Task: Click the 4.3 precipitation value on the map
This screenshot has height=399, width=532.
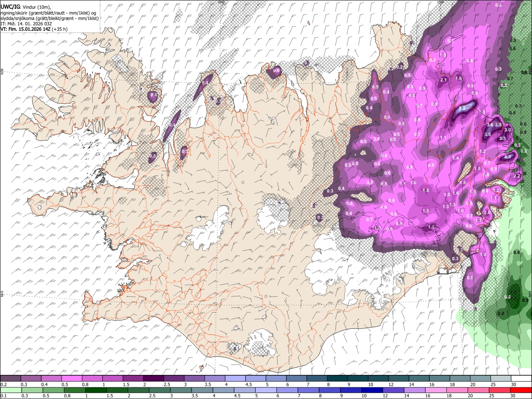Action: click(507, 157)
